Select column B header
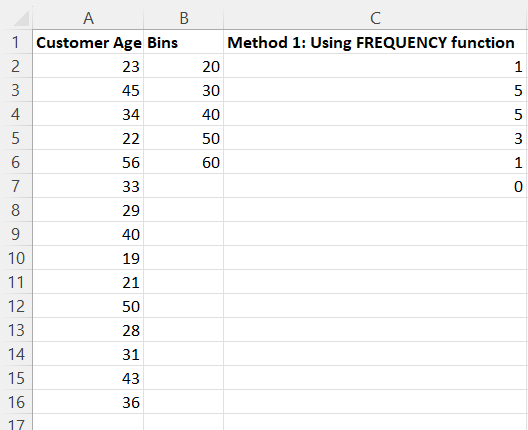Image resolution: width=528 pixels, height=430 pixels. click(x=184, y=18)
